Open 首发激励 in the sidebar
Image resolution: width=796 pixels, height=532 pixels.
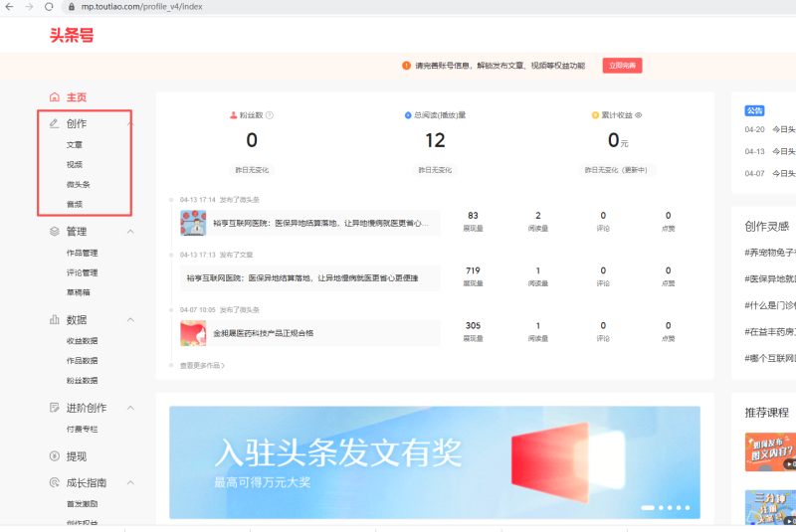(83, 503)
